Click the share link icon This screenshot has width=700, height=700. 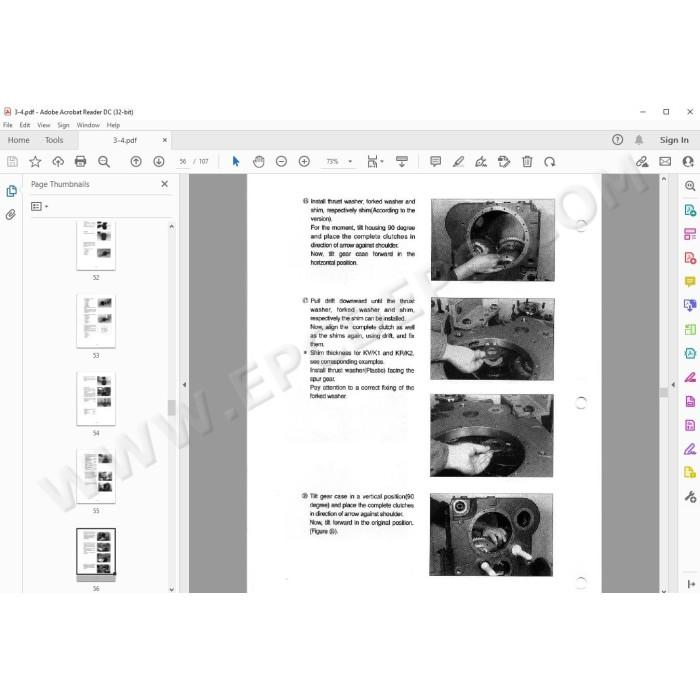pyautogui.click(x=642, y=162)
